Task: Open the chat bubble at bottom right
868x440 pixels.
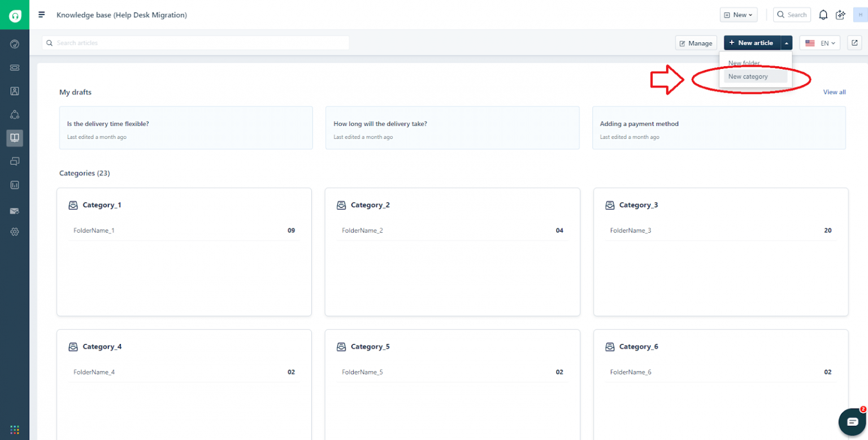Action: (852, 422)
